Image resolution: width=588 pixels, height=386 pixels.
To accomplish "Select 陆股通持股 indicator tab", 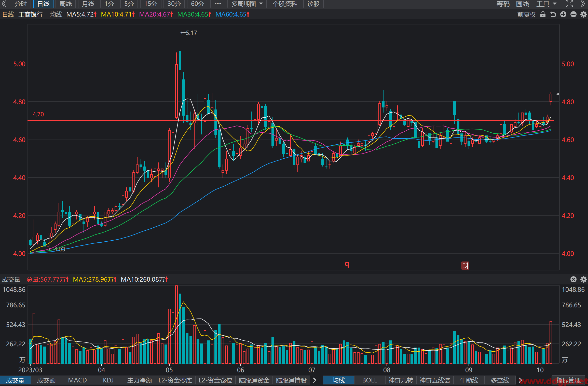I will pos(291,380).
